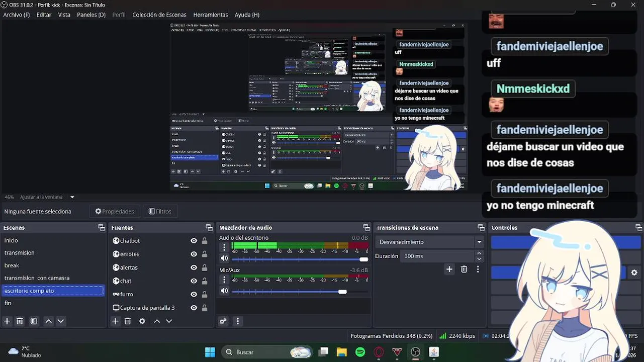This screenshot has width=644, height=362.
Task: Toggle padlock on Captura de pantalla 3
Action: [x=205, y=308]
